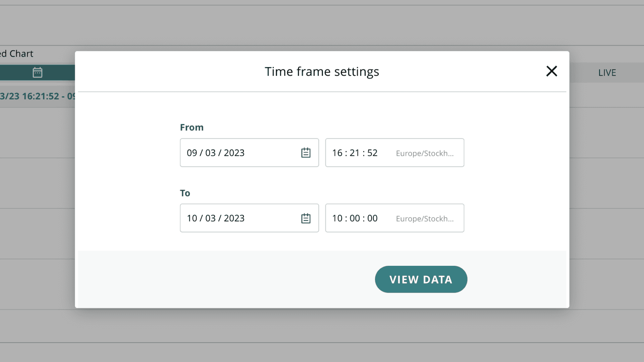The height and width of the screenshot is (362, 644).
Task: Click the Time frame settings title
Action: point(322,71)
